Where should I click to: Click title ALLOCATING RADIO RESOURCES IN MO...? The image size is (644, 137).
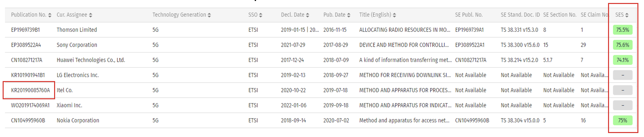pos(404,30)
